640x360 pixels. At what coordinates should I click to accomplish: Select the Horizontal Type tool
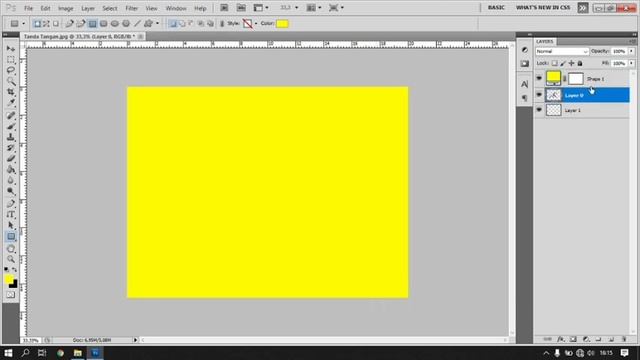(11, 214)
